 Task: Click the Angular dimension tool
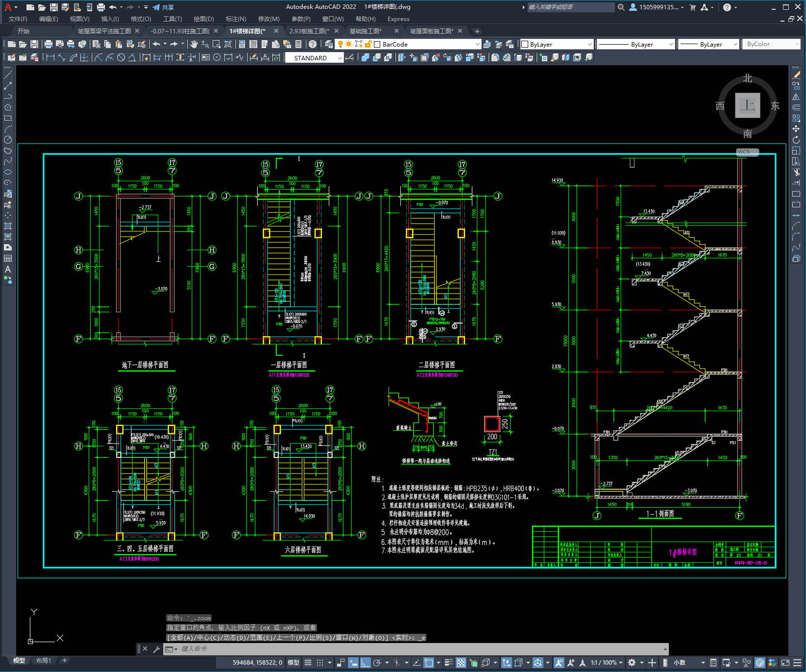click(x=132, y=57)
